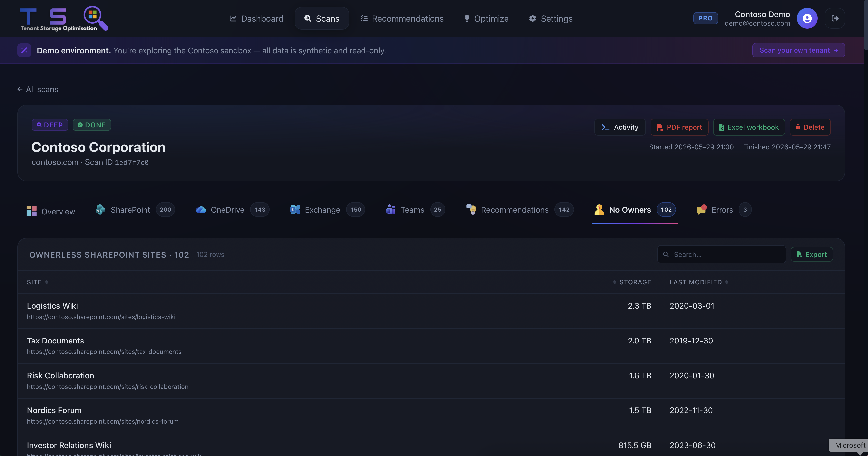868x456 pixels.
Task: Delete this scan
Action: point(810,127)
